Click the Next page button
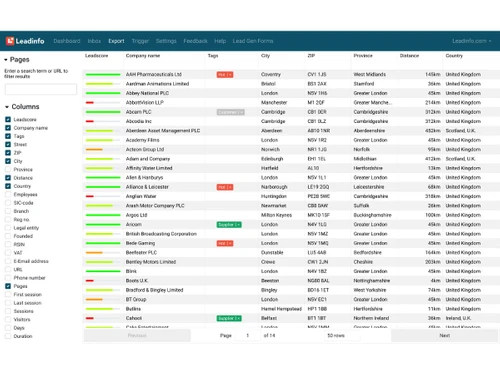The width and height of the screenshot is (500, 375). click(445, 335)
